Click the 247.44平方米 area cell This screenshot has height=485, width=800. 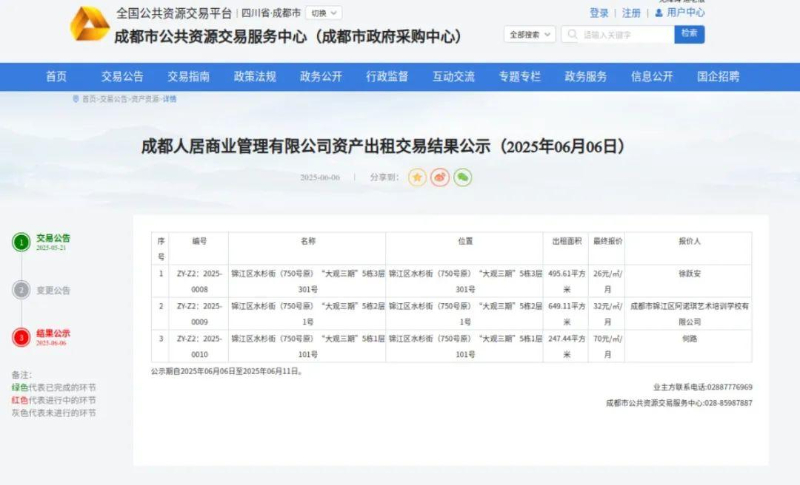pyautogui.click(x=566, y=346)
